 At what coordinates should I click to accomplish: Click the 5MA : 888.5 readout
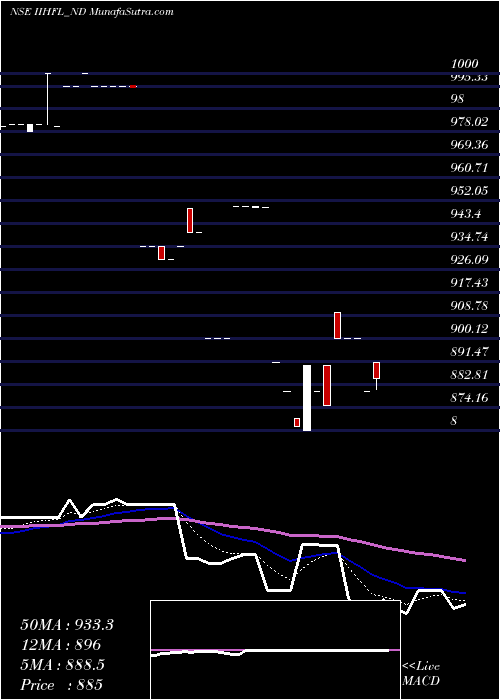tap(62, 665)
